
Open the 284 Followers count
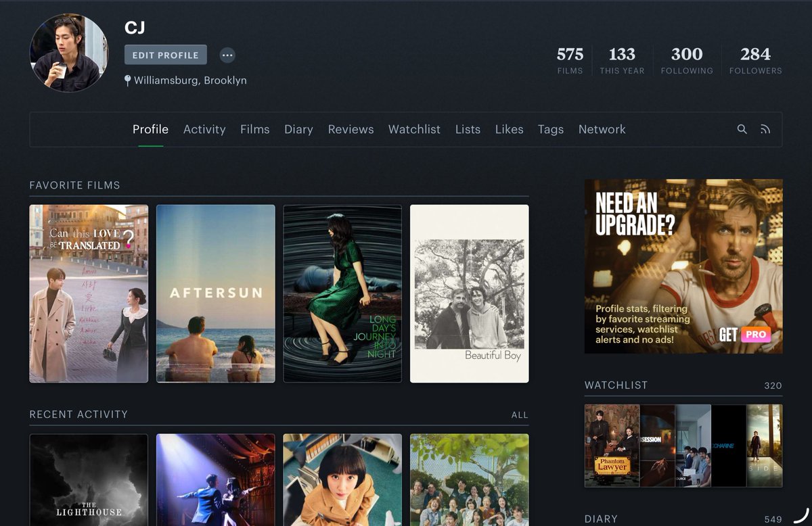pos(755,59)
